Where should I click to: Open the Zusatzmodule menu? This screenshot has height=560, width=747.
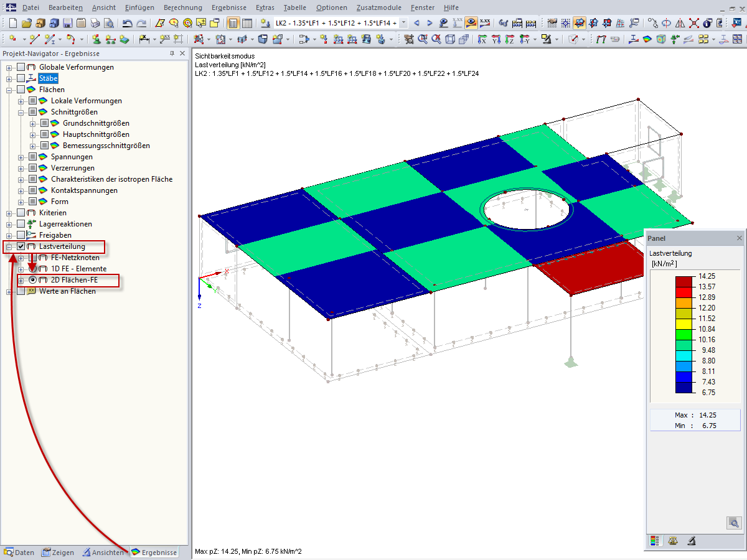[379, 7]
